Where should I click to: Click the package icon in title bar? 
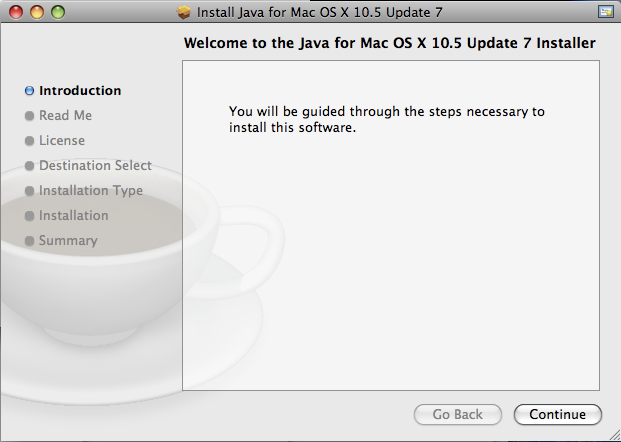(x=183, y=12)
